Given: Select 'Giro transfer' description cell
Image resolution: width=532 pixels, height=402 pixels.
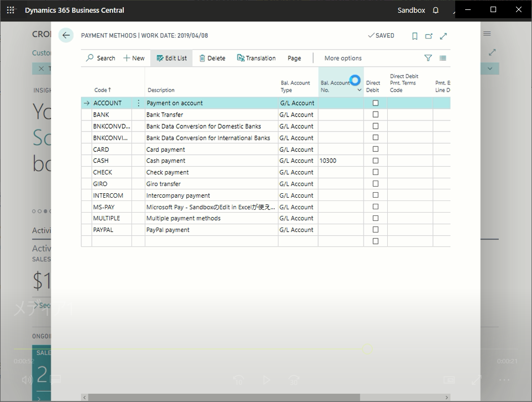Looking at the screenshot, I should coord(212,184).
